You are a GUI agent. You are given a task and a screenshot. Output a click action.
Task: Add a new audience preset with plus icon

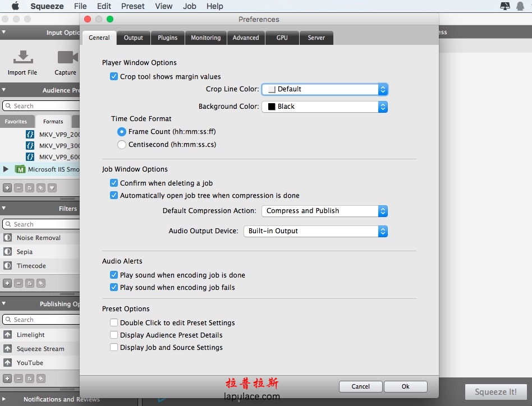(7, 188)
